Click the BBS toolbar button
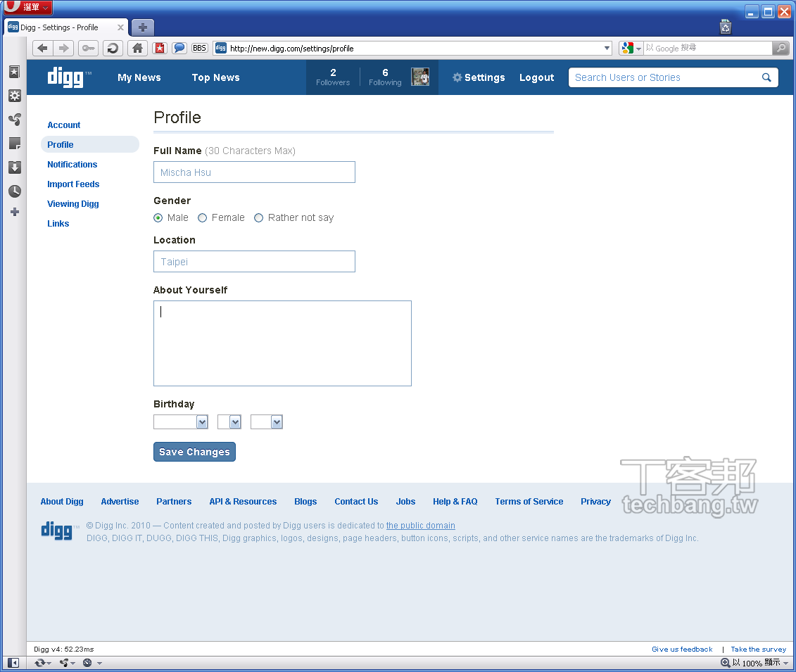 [x=199, y=48]
